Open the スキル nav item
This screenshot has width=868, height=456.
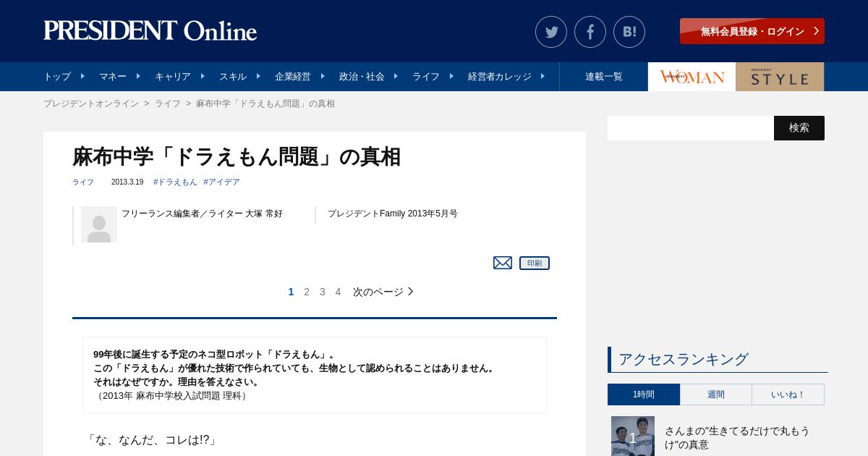(233, 76)
